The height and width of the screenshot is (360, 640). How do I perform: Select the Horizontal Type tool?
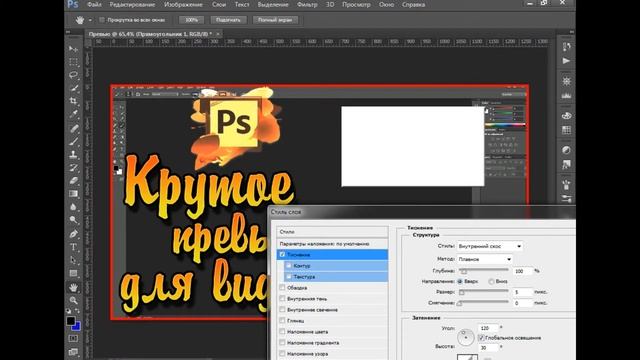point(73,247)
